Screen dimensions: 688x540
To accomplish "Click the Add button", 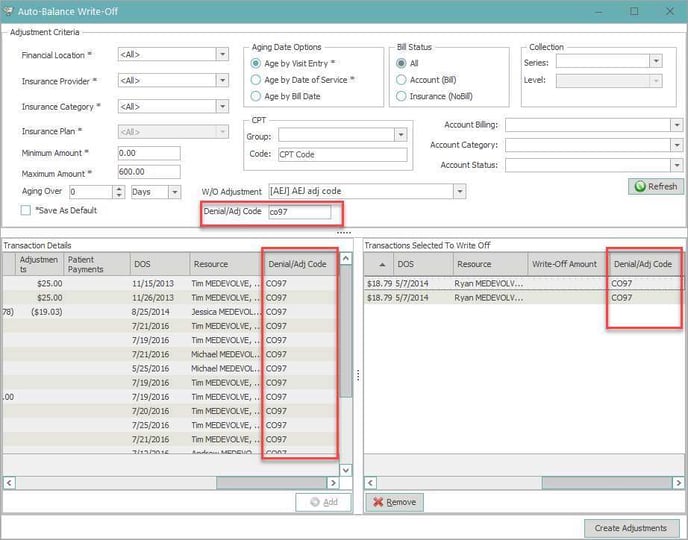I will pyautogui.click(x=323, y=501).
